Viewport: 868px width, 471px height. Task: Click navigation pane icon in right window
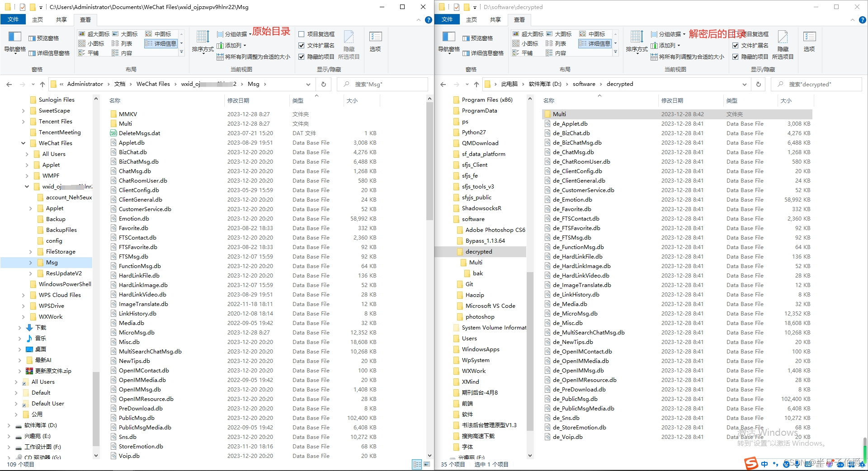(x=448, y=42)
